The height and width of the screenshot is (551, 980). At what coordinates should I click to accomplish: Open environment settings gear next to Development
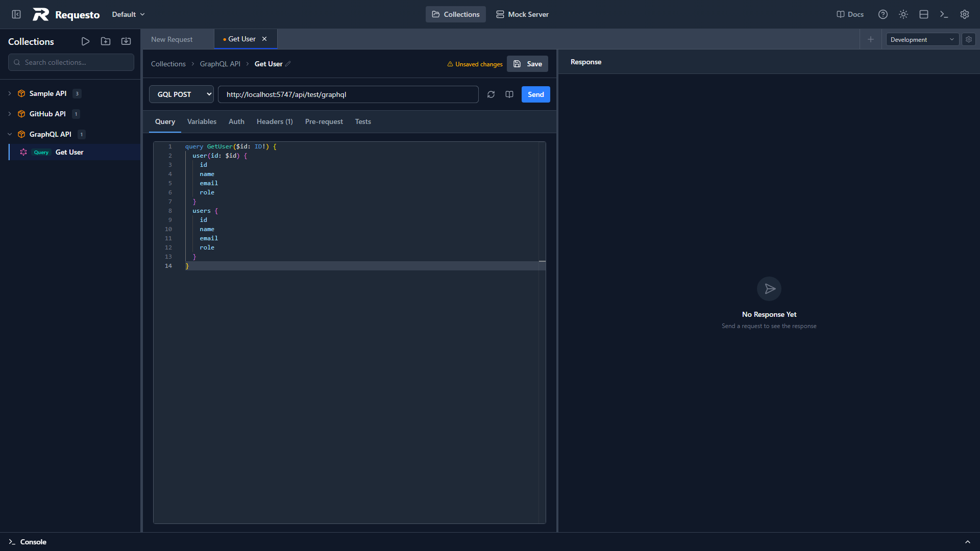pos(969,39)
